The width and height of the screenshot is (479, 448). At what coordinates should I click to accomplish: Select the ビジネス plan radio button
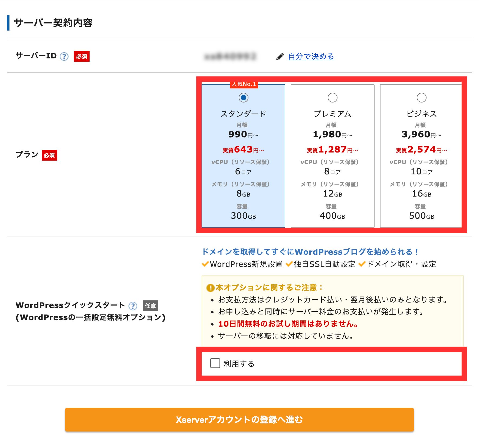421,98
